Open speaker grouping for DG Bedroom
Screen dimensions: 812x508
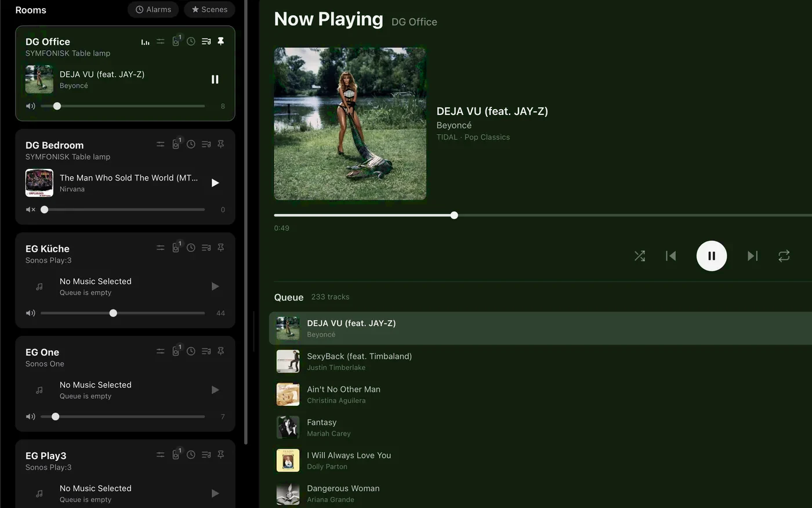176,144
